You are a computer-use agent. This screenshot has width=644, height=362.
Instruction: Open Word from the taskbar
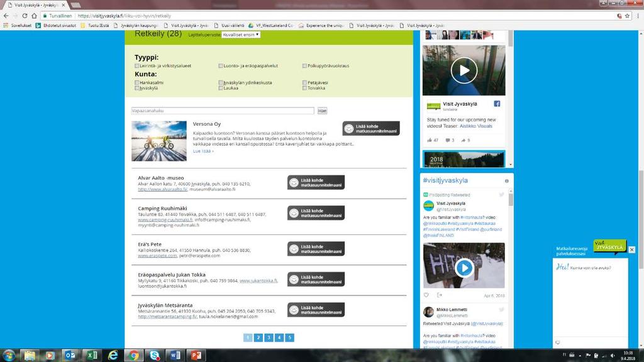tap(175, 355)
